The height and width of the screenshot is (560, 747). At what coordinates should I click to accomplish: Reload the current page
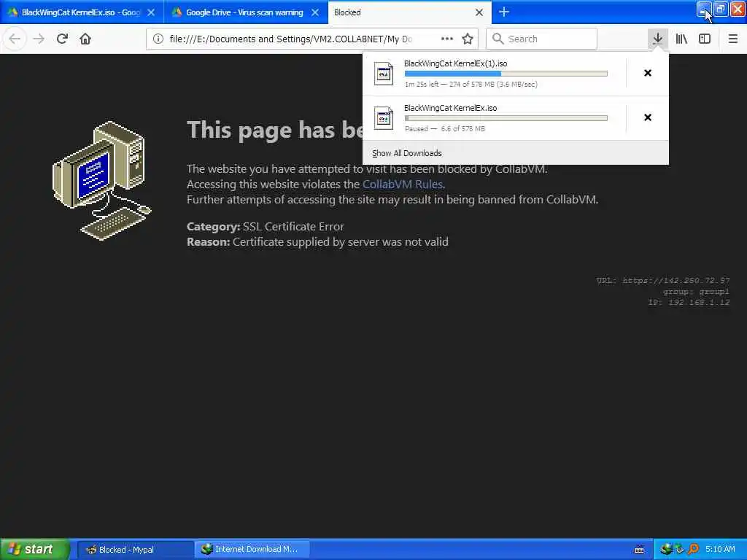62,39
